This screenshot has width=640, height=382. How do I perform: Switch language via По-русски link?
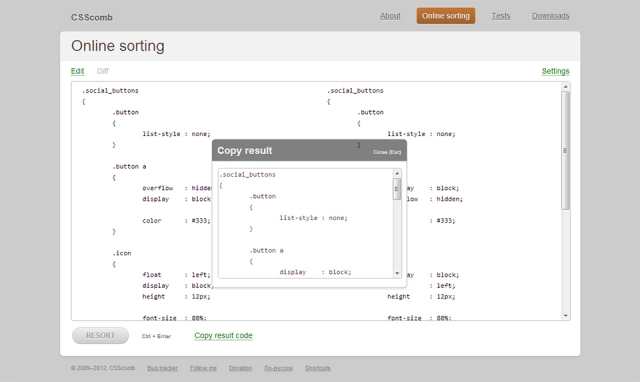point(278,368)
